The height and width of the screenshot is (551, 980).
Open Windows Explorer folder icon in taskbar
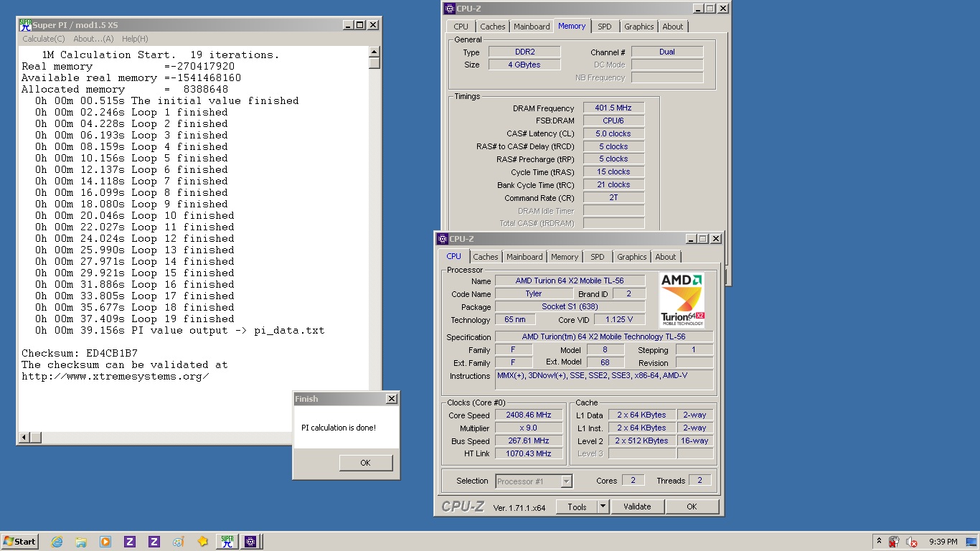(81, 542)
